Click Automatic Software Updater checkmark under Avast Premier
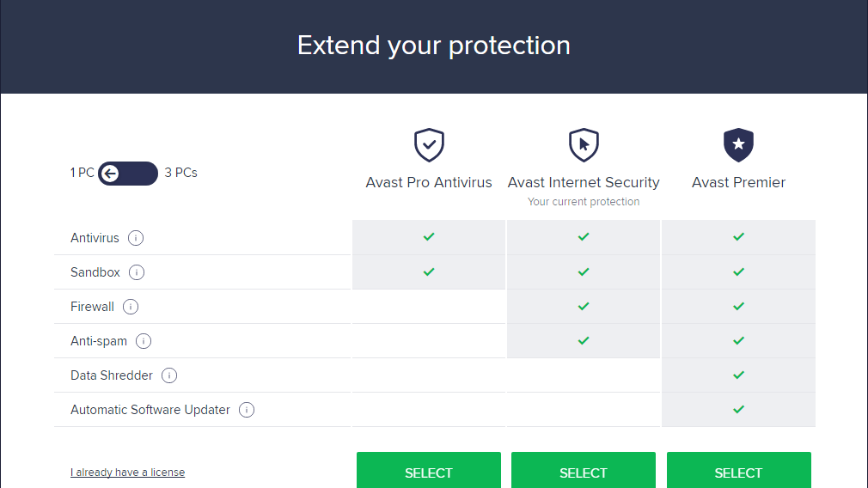 (x=738, y=410)
